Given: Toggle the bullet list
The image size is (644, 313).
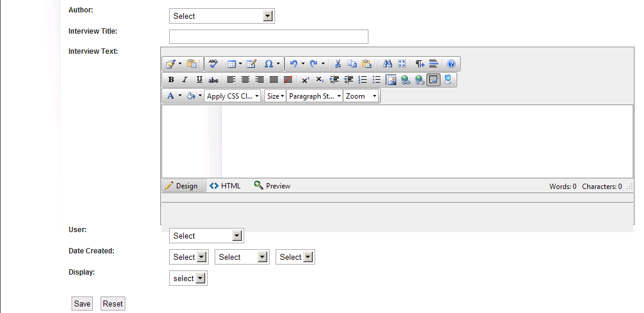Looking at the screenshot, I should (377, 80).
